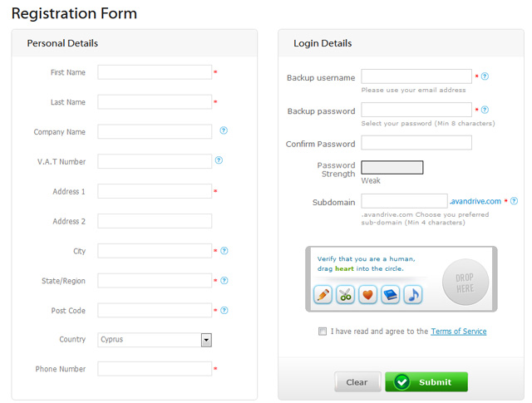Open the Country dropdown showing Cyprus

point(155,340)
